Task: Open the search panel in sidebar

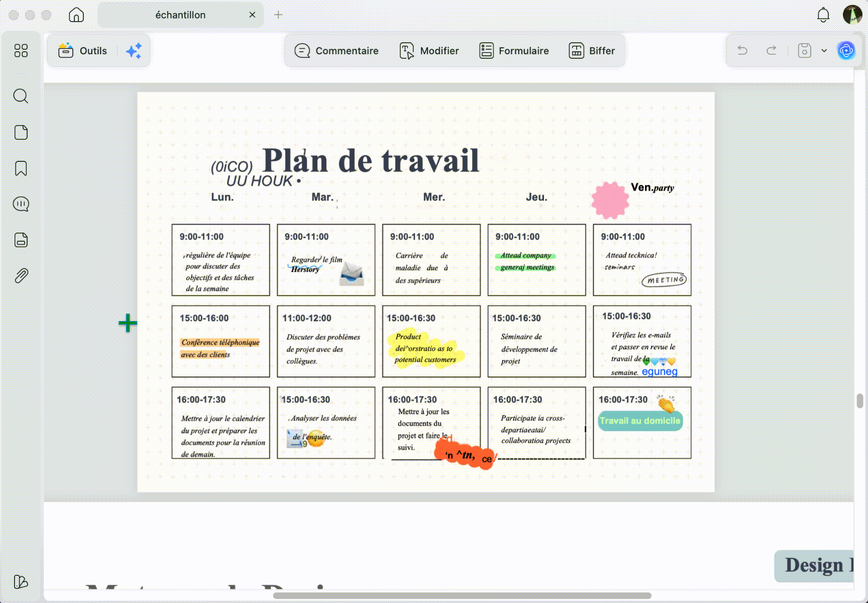Action: coord(21,96)
